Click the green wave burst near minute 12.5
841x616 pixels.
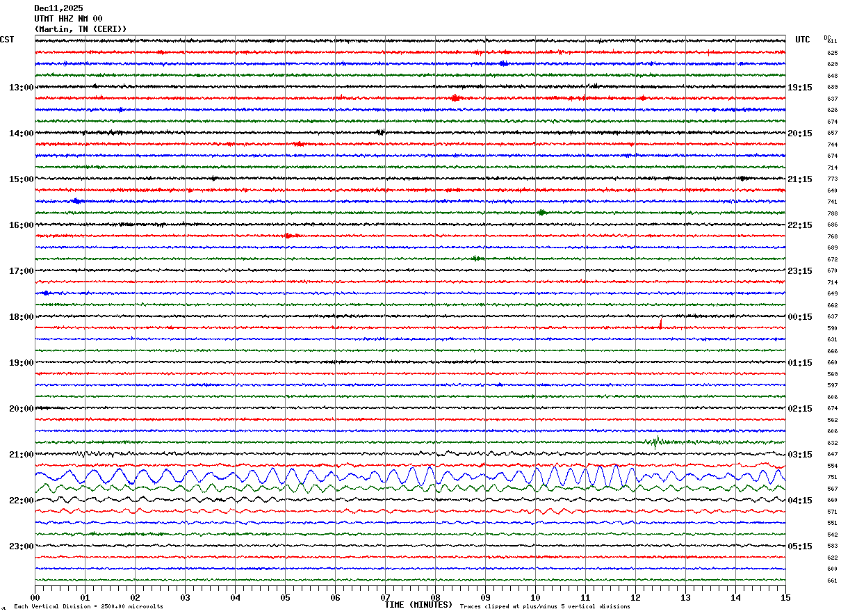[655, 441]
